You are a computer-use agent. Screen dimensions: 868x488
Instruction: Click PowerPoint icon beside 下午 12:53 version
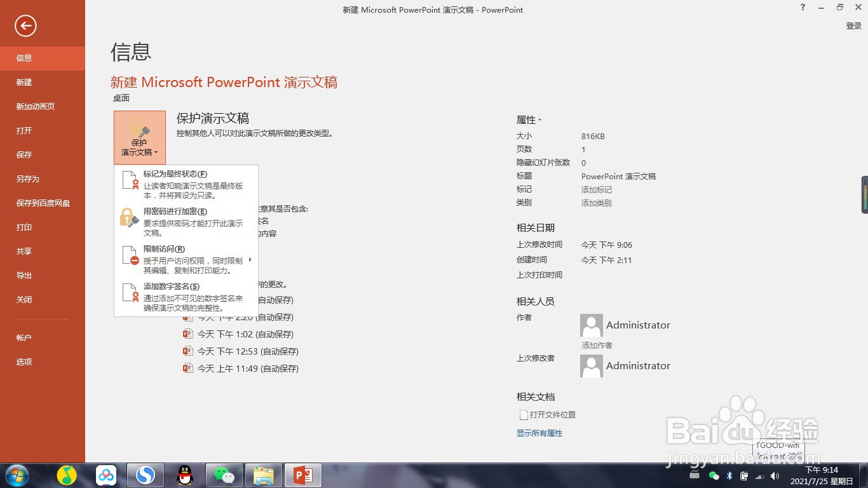(187, 351)
